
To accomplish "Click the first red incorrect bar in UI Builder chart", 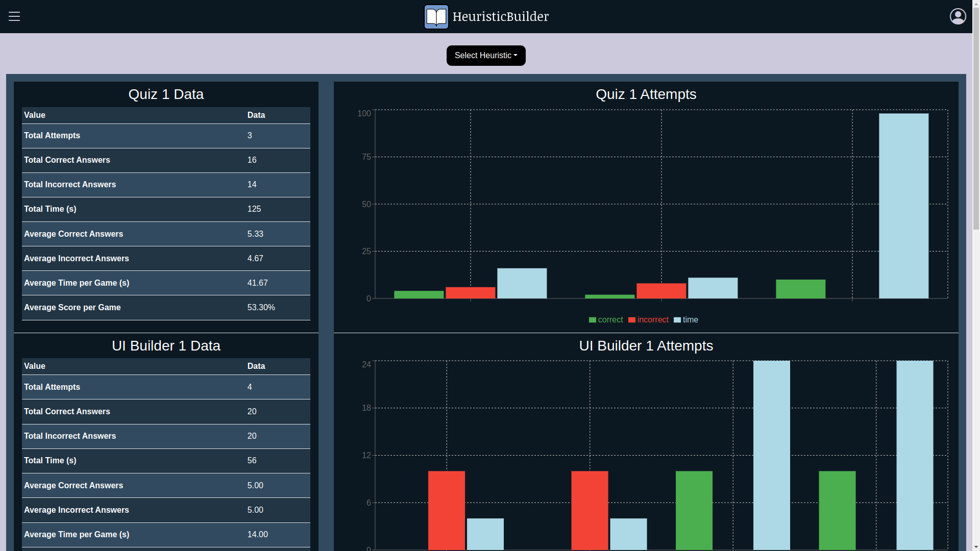I will coord(446,510).
